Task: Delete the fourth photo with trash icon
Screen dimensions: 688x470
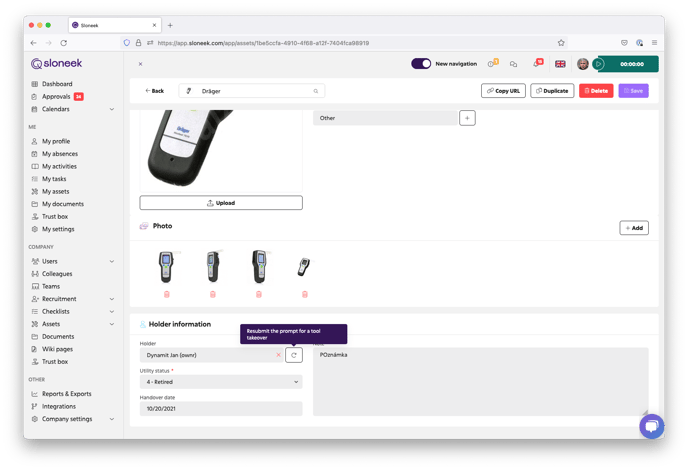Action: [305, 294]
